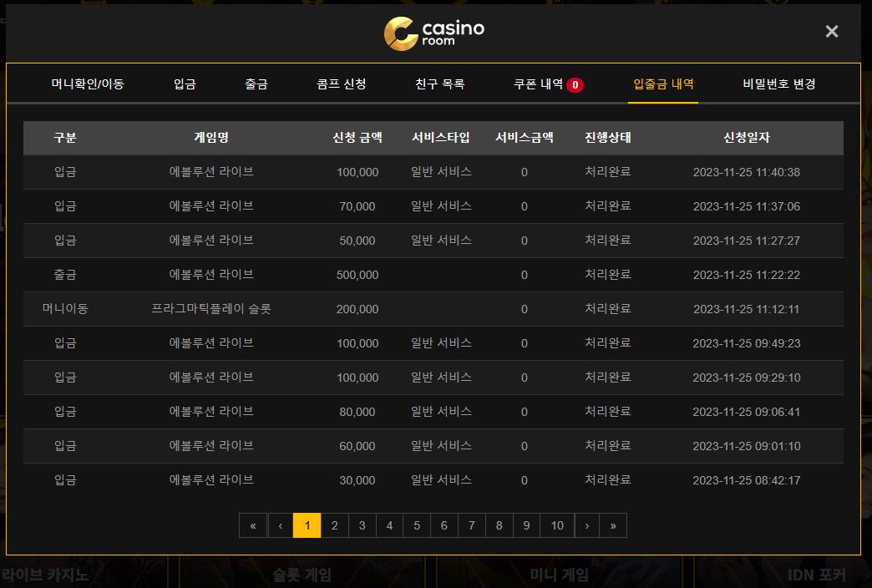Go to page 9
The height and width of the screenshot is (588, 872).
point(526,525)
